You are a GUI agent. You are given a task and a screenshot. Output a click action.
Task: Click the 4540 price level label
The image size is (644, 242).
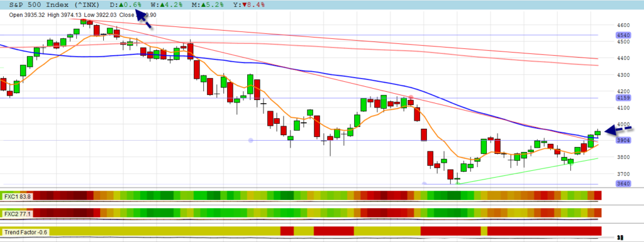click(624, 35)
